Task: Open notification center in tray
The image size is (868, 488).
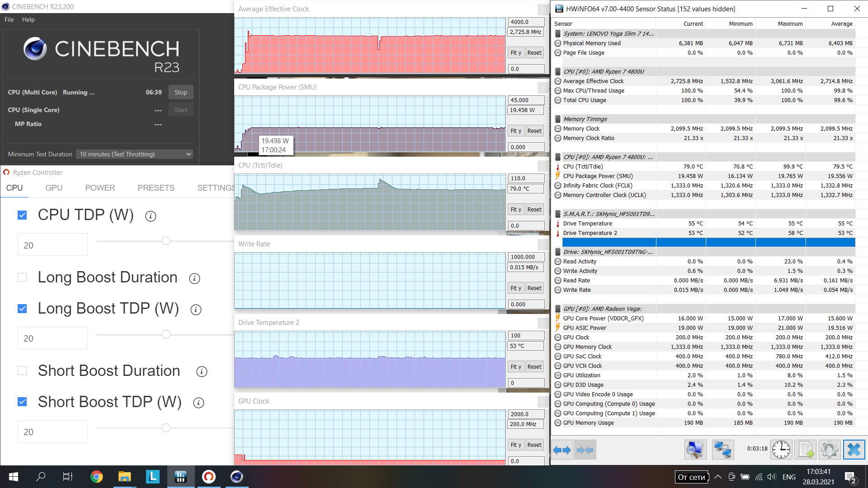Action: coord(850,477)
